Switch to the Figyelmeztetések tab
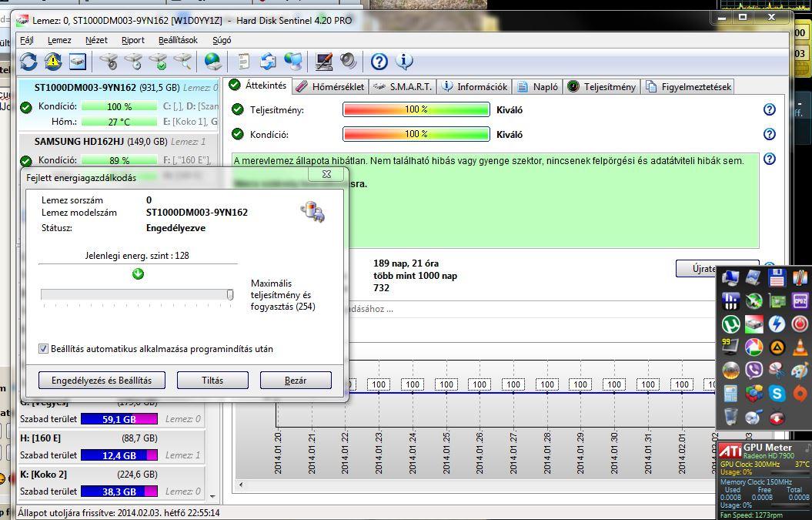The width and height of the screenshot is (812, 520). click(688, 86)
